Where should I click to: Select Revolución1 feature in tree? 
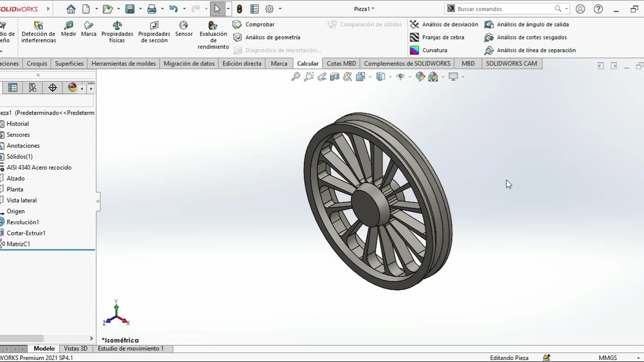23,222
